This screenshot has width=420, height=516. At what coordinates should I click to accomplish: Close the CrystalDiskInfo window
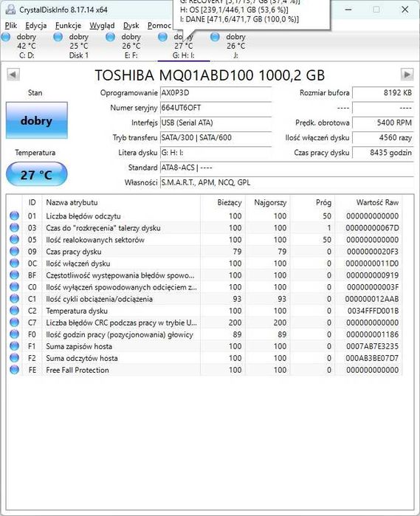pyautogui.click(x=404, y=10)
